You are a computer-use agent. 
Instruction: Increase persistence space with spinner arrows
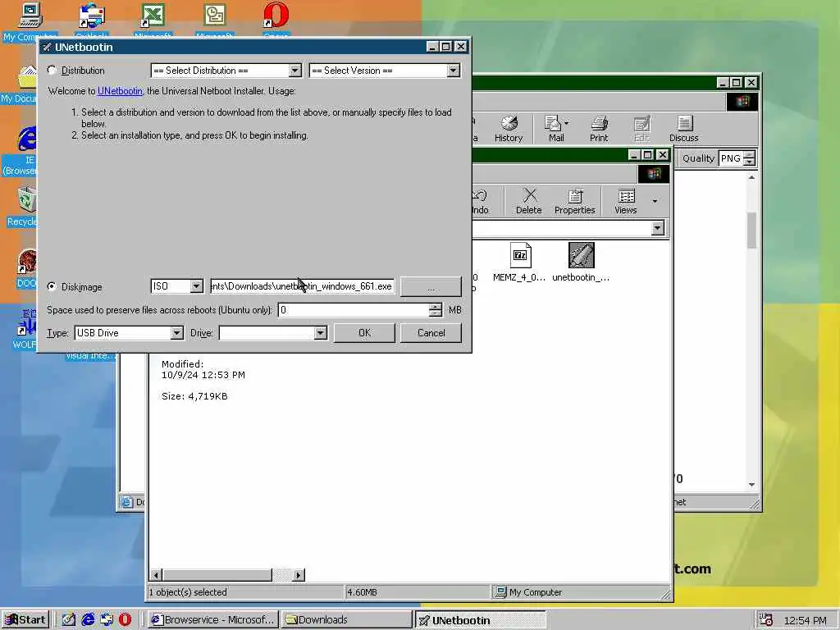coord(436,307)
